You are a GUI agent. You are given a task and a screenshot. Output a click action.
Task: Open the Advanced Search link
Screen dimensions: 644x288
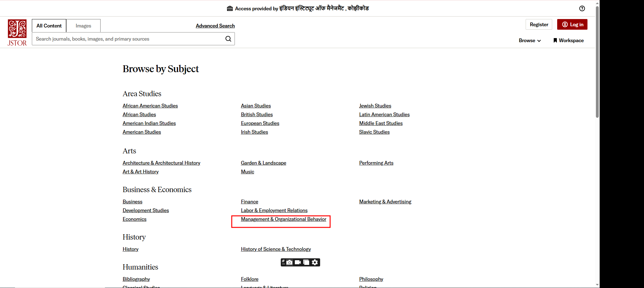(x=215, y=26)
